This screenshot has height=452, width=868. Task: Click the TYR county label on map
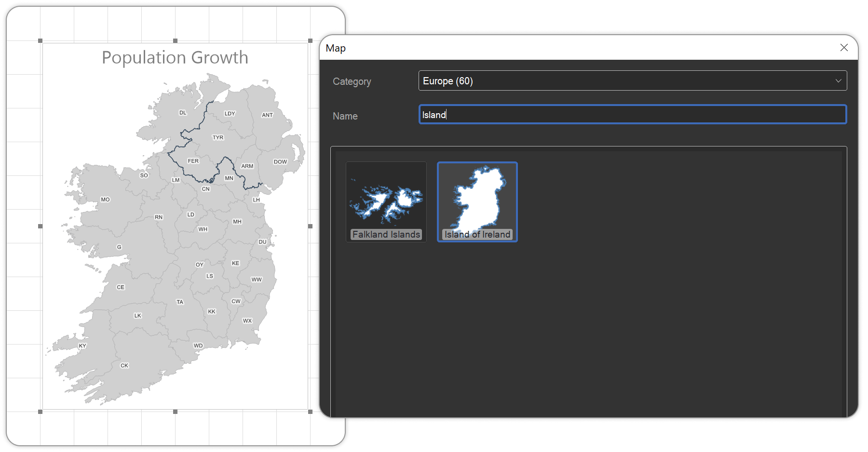point(218,138)
